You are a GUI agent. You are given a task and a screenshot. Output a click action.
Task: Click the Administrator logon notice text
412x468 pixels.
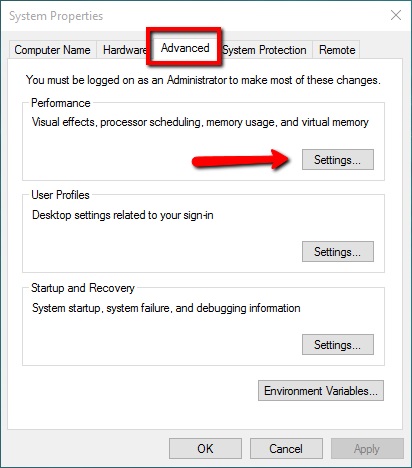(x=203, y=80)
